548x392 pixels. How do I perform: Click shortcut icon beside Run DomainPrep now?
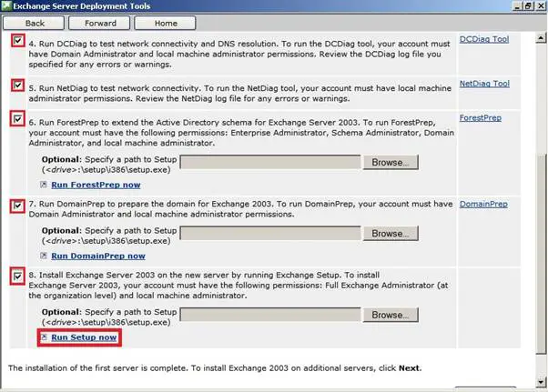44,256
